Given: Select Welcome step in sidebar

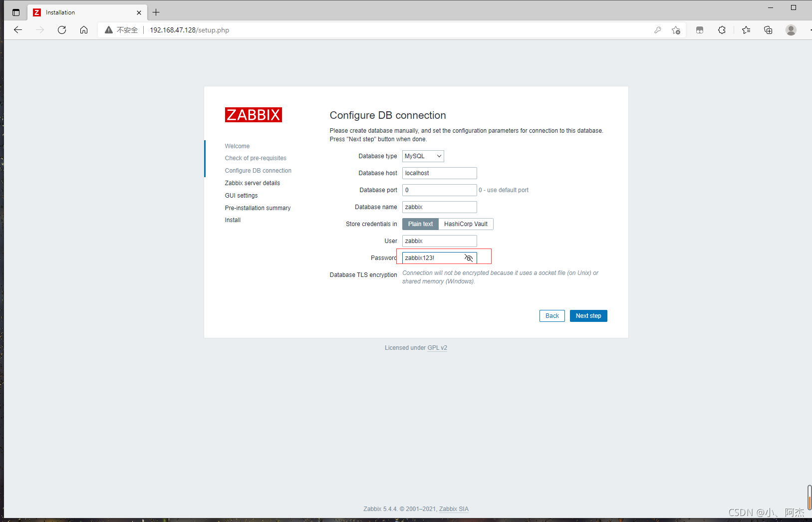Looking at the screenshot, I should 237,146.
